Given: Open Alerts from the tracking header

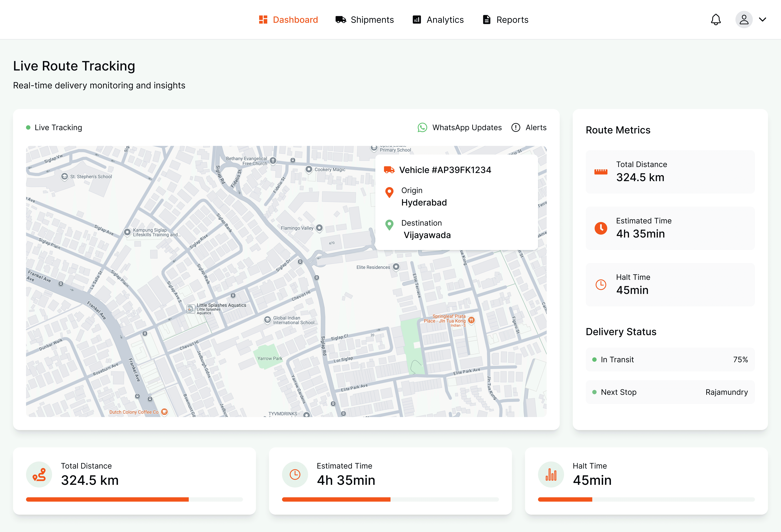Looking at the screenshot, I should click(529, 127).
